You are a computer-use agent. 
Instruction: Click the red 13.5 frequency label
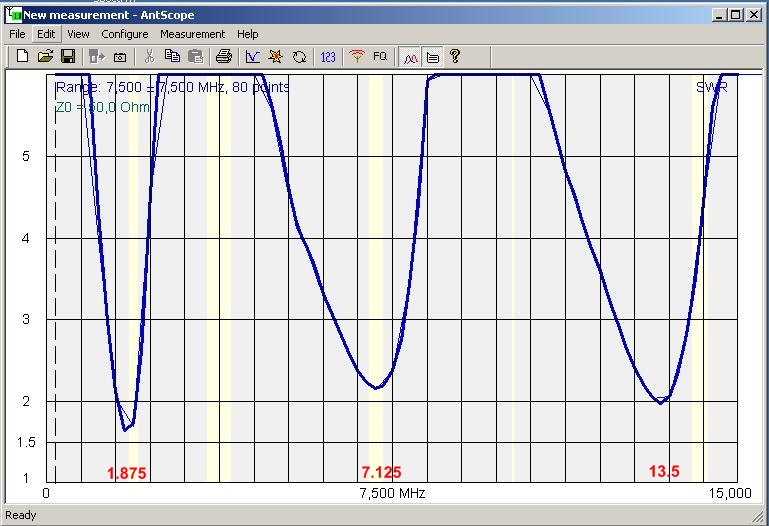[x=664, y=471]
